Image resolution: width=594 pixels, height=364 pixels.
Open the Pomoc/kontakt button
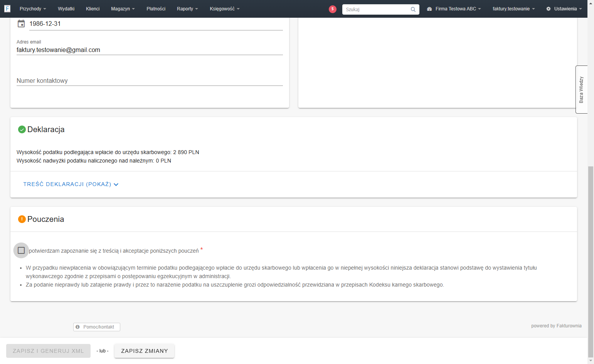coord(97,327)
